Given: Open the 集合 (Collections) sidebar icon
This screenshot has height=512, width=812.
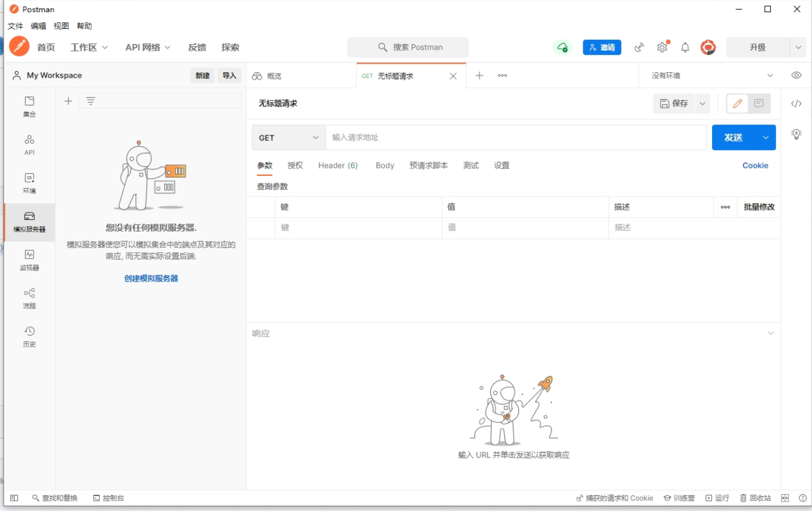Looking at the screenshot, I should point(29,107).
